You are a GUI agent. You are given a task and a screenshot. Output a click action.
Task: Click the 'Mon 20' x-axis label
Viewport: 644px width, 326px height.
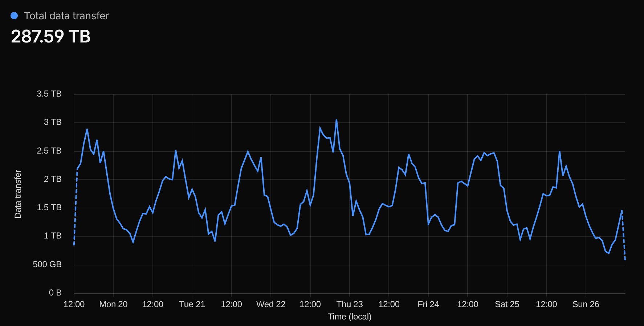click(113, 304)
